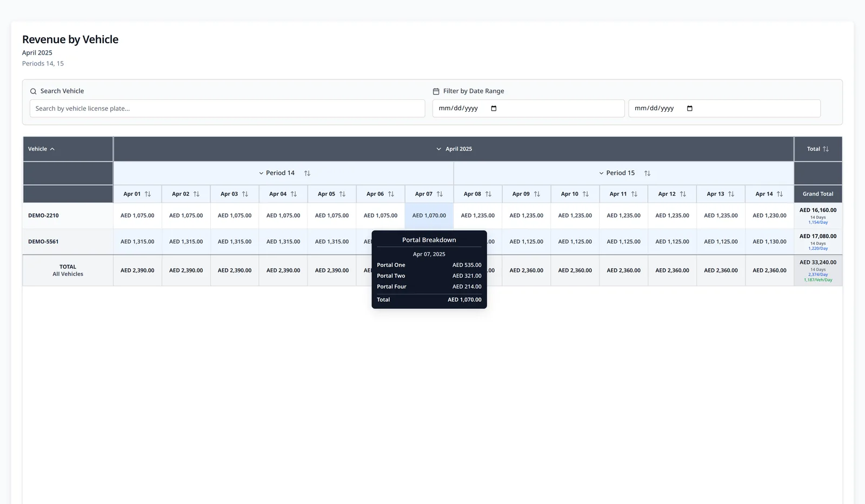This screenshot has width=865, height=504.
Task: Click the Period 14 sort arrows
Action: click(x=307, y=173)
